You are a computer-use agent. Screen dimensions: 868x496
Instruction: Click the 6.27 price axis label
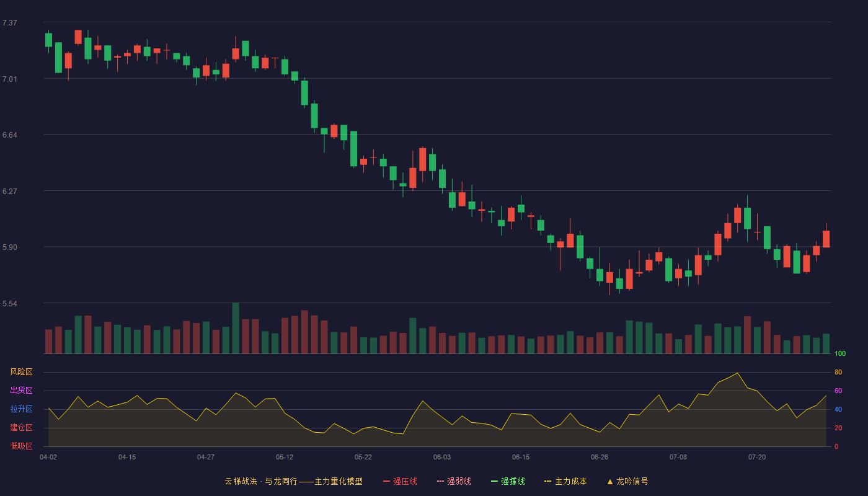(10, 192)
